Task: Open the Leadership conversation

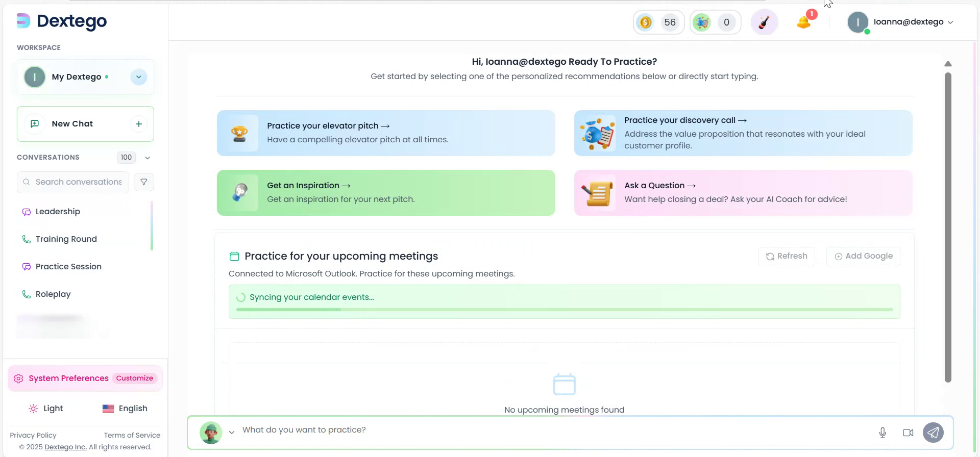Action: (x=58, y=212)
